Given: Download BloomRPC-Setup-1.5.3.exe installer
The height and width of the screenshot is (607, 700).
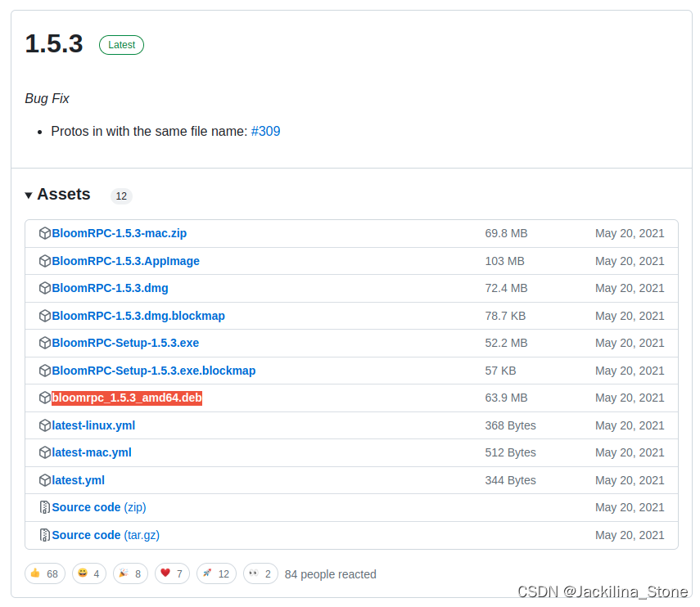Looking at the screenshot, I should pyautogui.click(x=125, y=343).
